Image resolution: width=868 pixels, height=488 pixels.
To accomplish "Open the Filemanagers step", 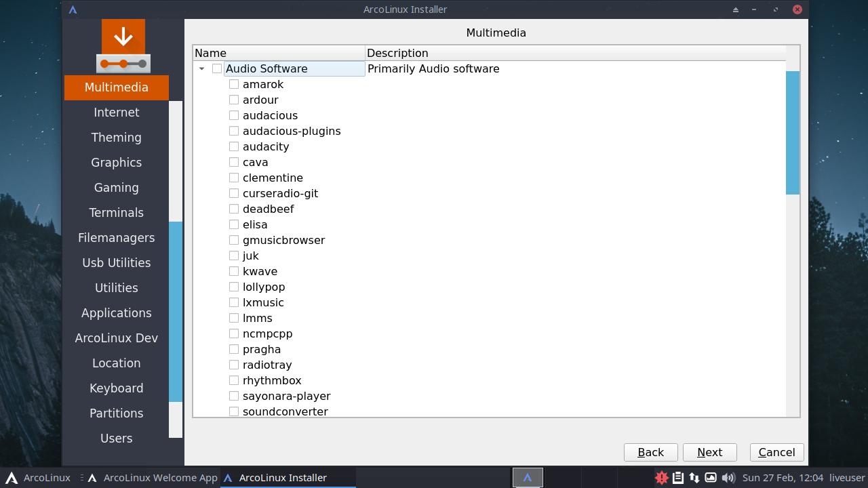I will (117, 238).
